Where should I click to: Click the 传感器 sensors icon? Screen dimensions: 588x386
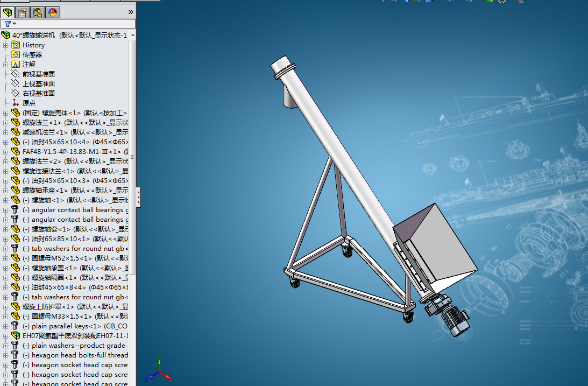click(16, 55)
